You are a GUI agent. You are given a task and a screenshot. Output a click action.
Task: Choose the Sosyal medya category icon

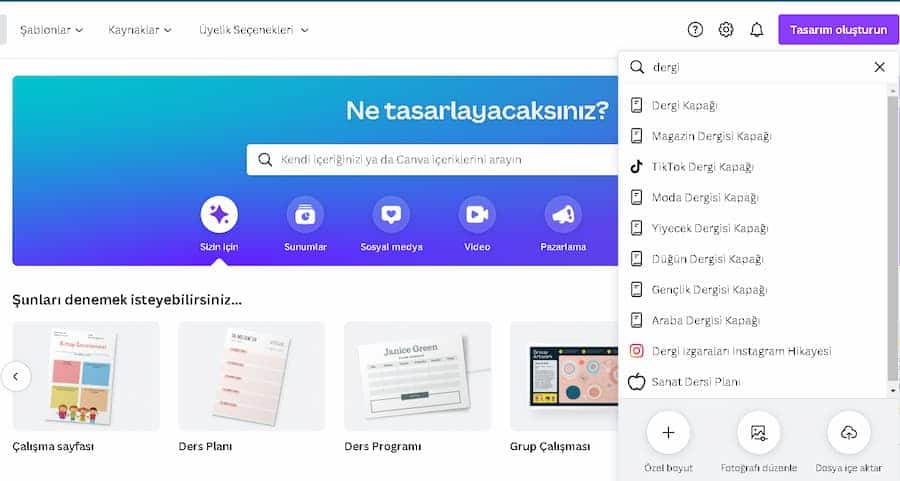click(x=391, y=214)
